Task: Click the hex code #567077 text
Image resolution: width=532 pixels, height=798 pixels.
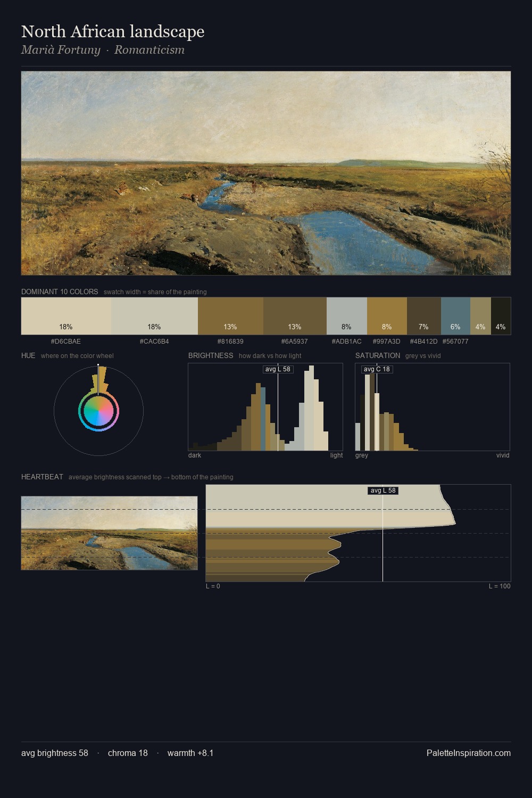Action: 455,342
